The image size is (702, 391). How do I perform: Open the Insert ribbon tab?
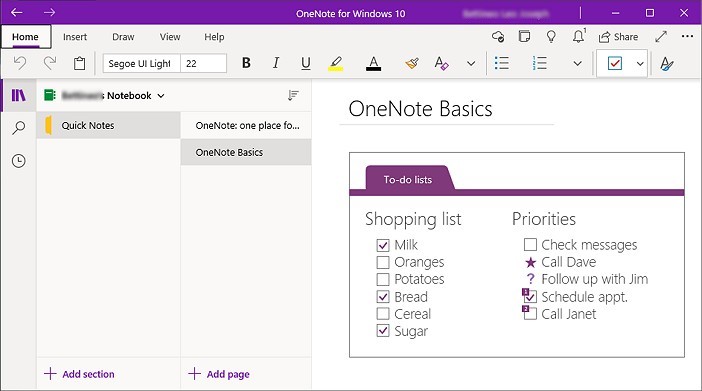click(x=75, y=37)
